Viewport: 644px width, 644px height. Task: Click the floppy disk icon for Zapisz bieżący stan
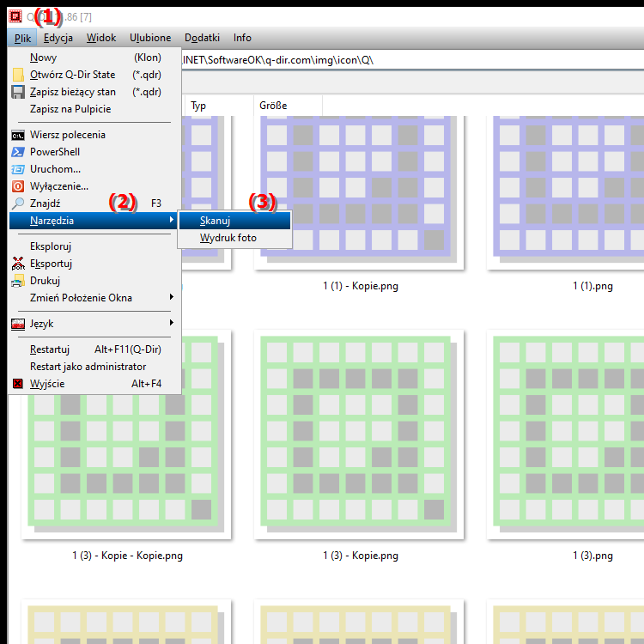coord(18,92)
